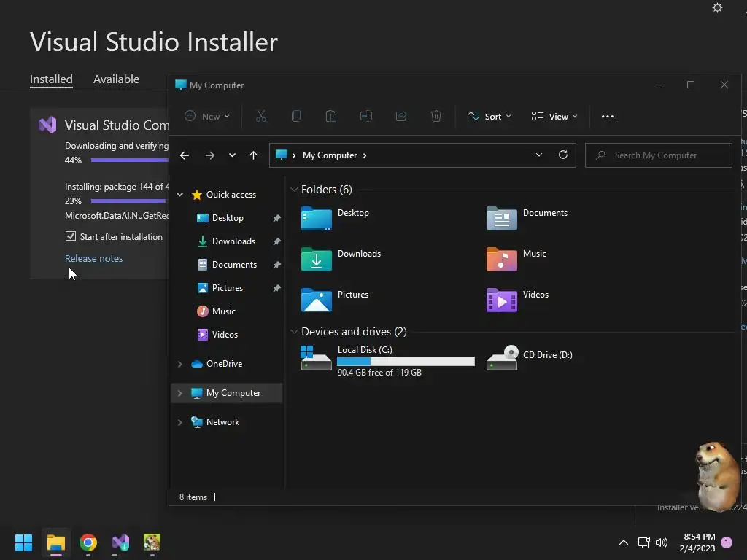Select the CD Drive (D:)
The height and width of the screenshot is (560, 747).
530,358
